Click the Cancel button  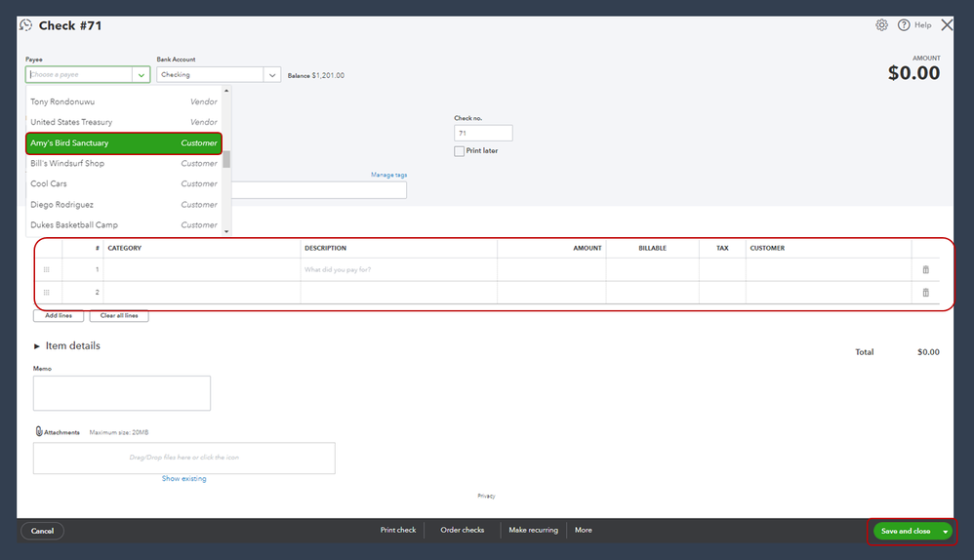[42, 531]
